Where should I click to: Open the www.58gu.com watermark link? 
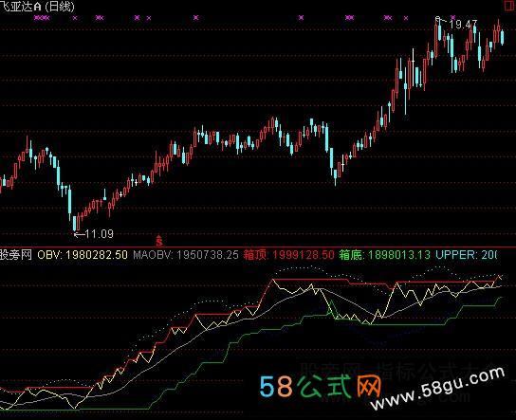coord(437,388)
